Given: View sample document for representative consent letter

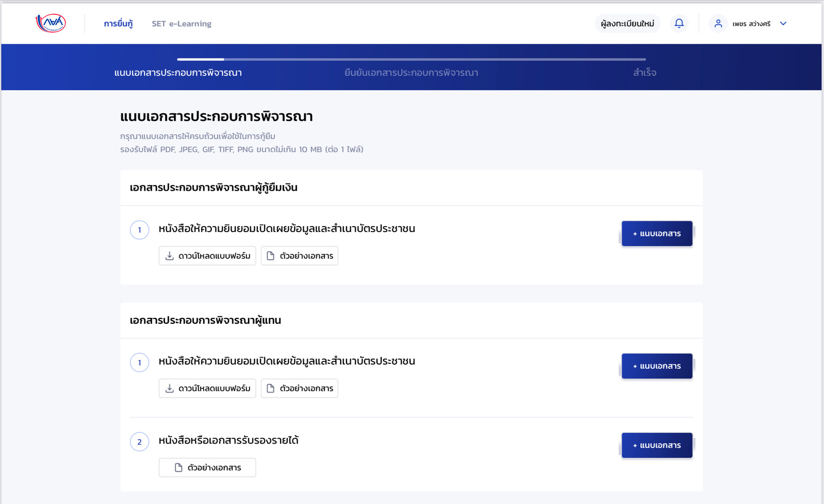Looking at the screenshot, I should coord(299,388).
